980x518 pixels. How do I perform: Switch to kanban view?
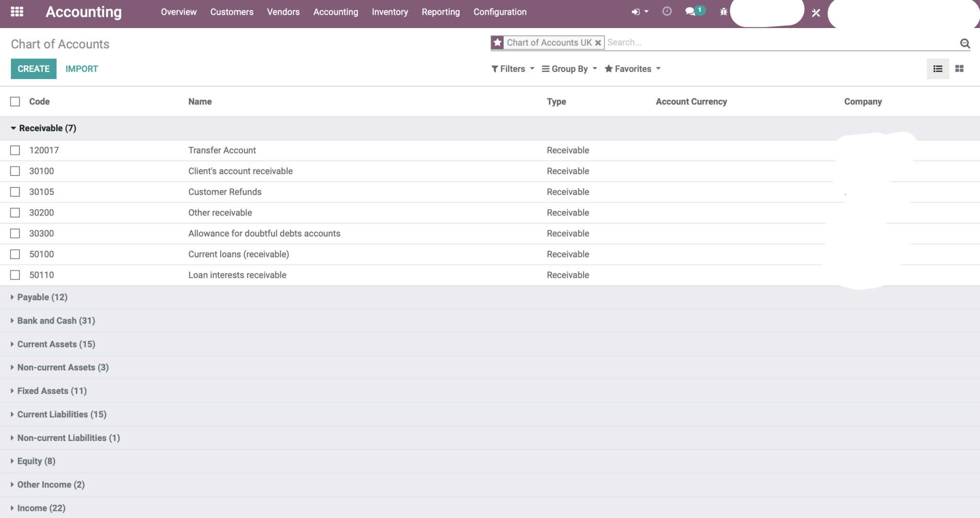(x=960, y=68)
